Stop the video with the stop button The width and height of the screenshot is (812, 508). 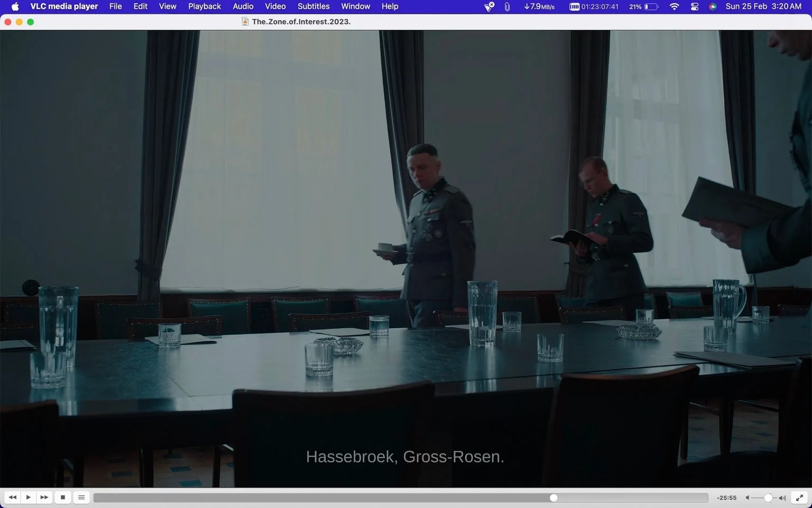(63, 497)
